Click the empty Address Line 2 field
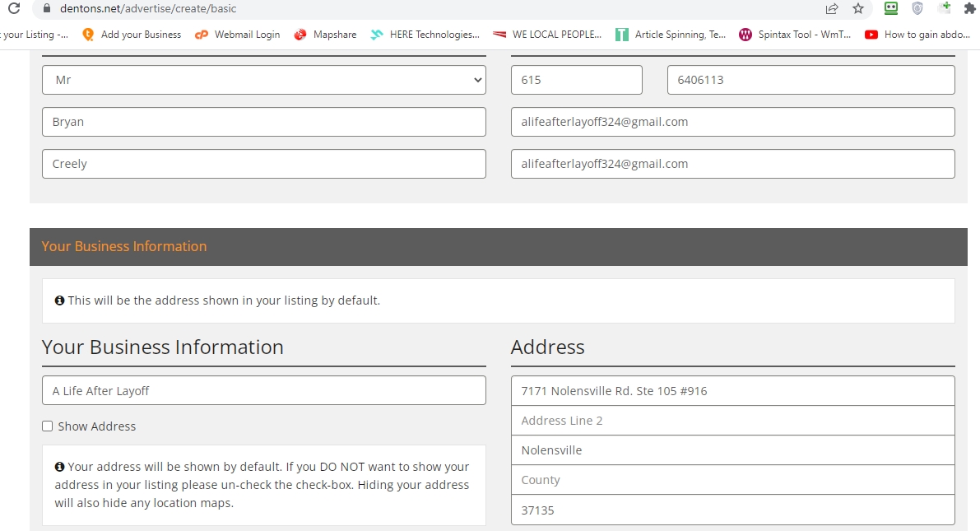Viewport: 980px width, 531px height. pos(732,421)
